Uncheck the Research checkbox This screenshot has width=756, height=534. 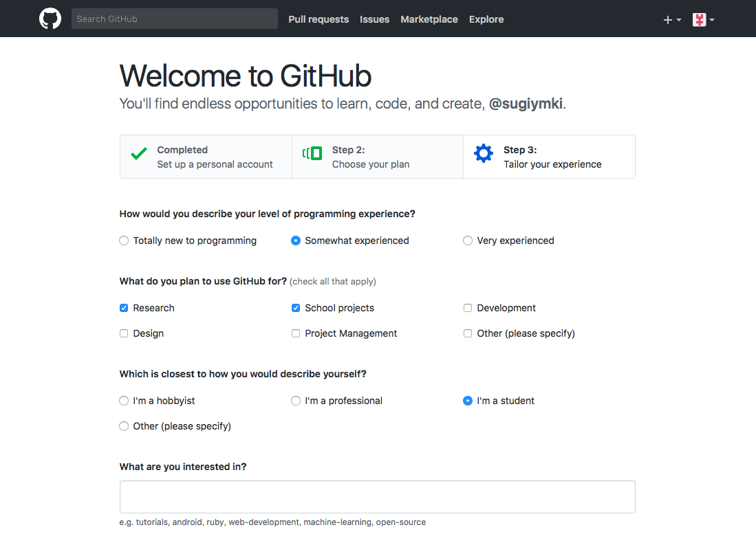(124, 308)
